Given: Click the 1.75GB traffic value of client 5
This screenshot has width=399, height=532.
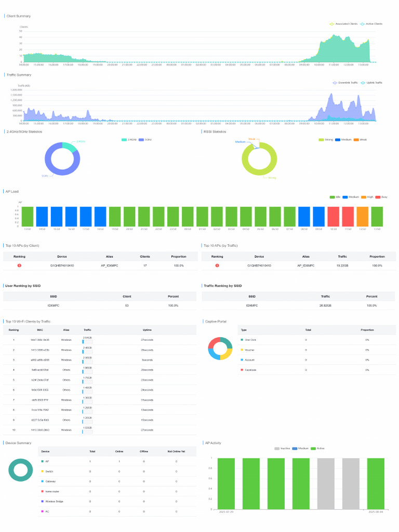Looking at the screenshot, I should (x=87, y=378).
